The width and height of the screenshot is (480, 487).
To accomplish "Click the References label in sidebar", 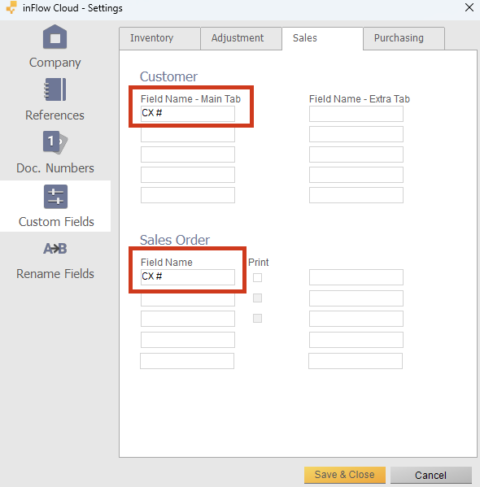I will 55,115.
